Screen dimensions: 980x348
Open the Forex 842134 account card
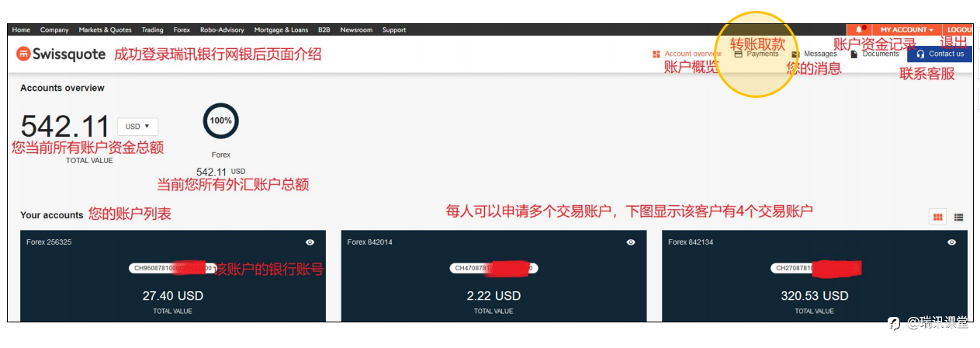tap(815, 276)
